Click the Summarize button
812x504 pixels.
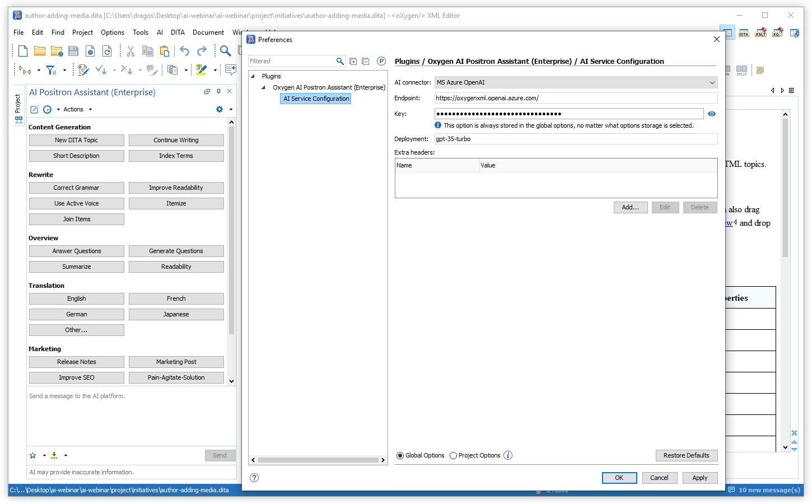77,267
